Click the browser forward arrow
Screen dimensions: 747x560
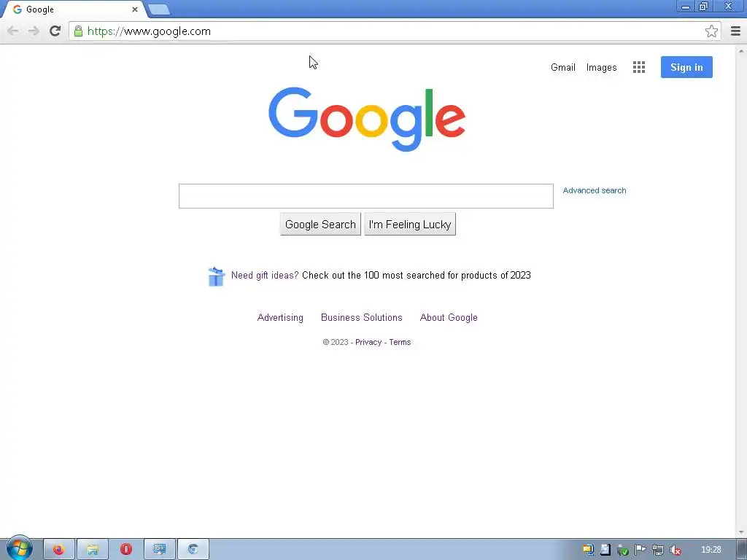tap(34, 31)
